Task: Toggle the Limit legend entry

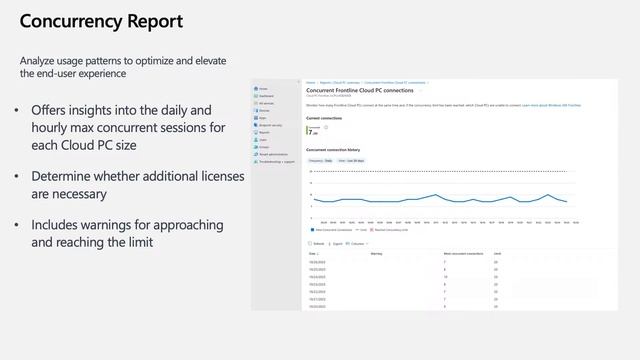Action: click(361, 230)
